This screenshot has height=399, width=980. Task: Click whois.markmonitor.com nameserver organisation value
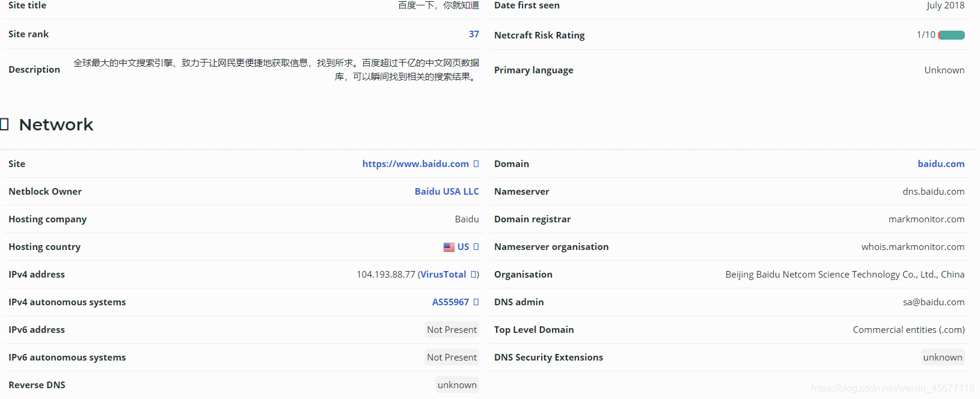pyautogui.click(x=913, y=247)
